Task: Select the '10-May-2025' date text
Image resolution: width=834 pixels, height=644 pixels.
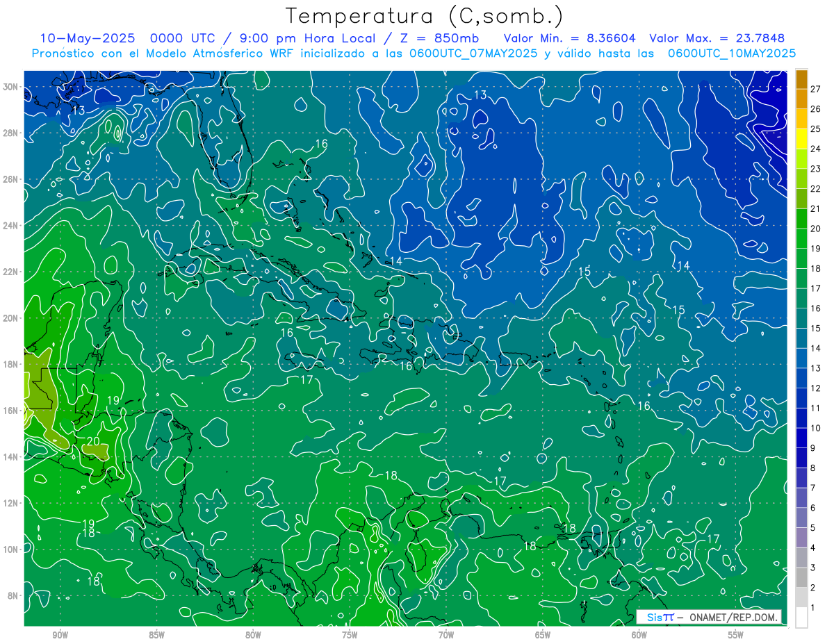Action: pos(88,38)
